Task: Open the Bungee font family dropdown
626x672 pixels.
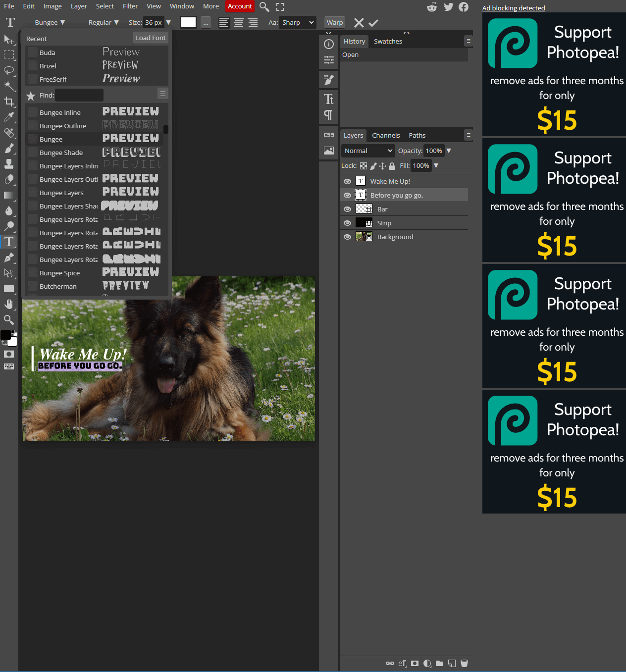Action: (x=50, y=23)
